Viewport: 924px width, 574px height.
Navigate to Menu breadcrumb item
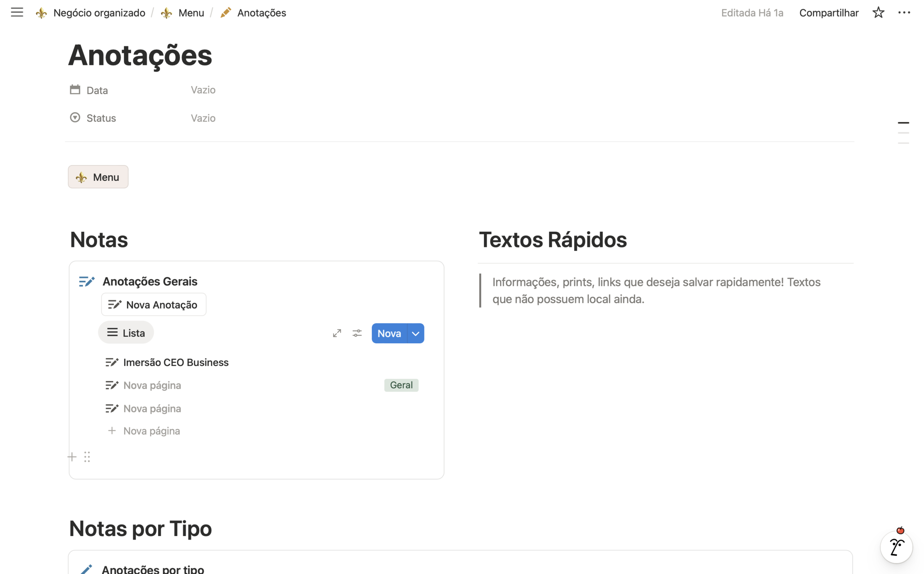191,13
